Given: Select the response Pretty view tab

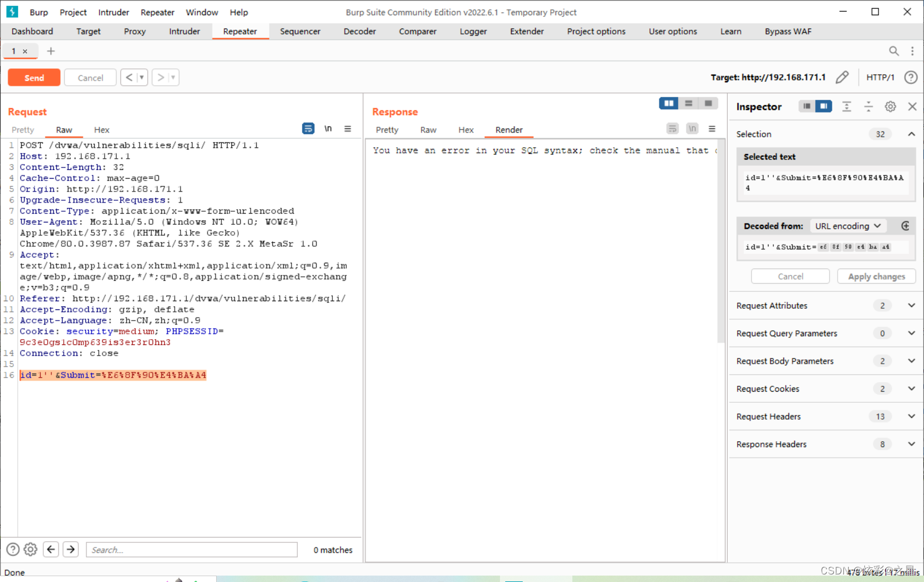Looking at the screenshot, I should [387, 130].
